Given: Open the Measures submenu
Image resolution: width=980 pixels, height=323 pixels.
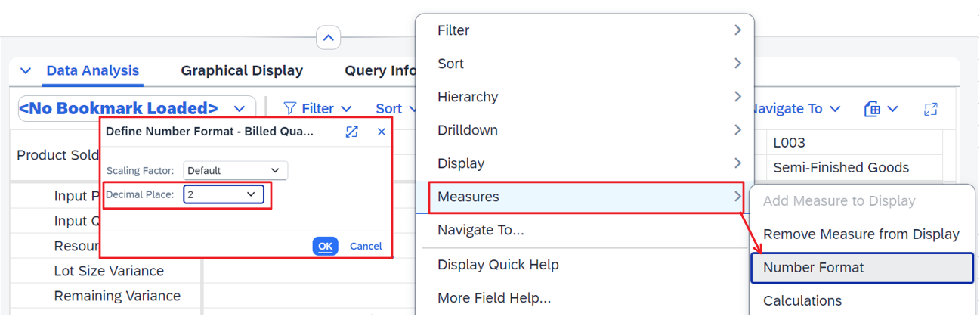Looking at the screenshot, I should point(586,197).
